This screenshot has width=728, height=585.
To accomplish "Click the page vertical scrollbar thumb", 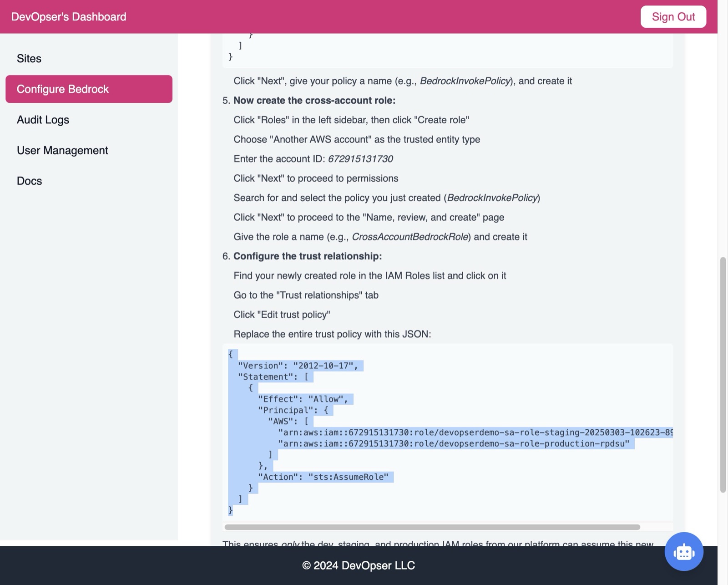I will click(723, 375).
